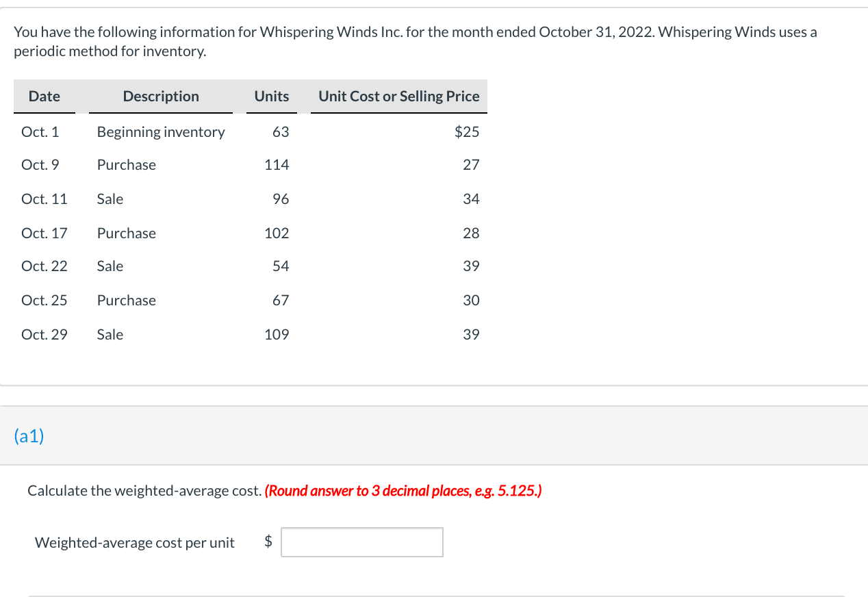This screenshot has width=868, height=597.
Task: Select the (a1) section heading
Action: pyautogui.click(x=28, y=435)
